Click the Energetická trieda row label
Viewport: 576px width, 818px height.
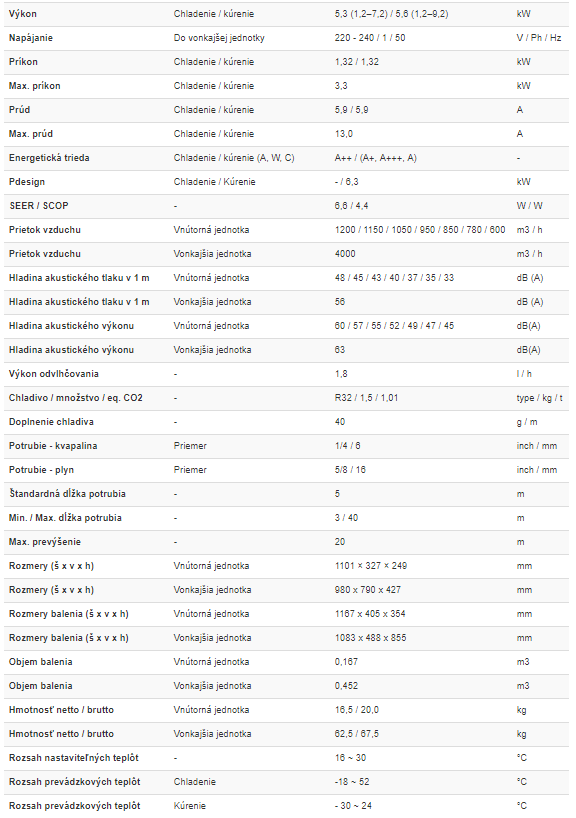coord(49,158)
